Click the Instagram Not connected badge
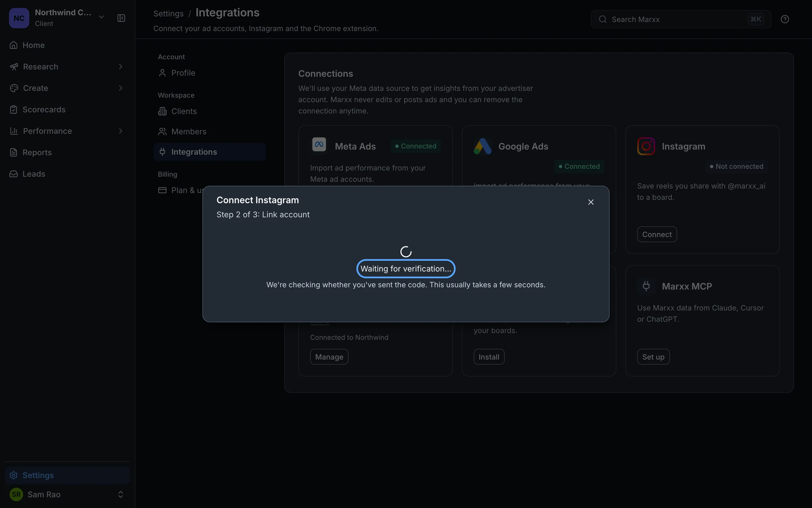The height and width of the screenshot is (508, 812). pyautogui.click(x=737, y=167)
